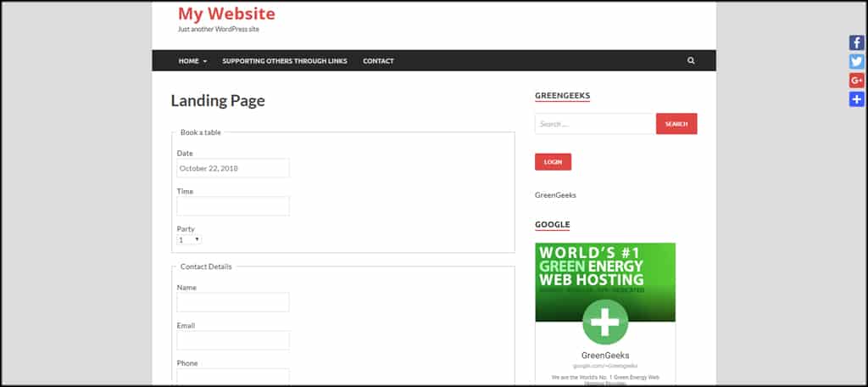Viewport: 868px width, 387px height.
Task: Follow the GreenGeeks sidebar text link
Action: [555, 195]
